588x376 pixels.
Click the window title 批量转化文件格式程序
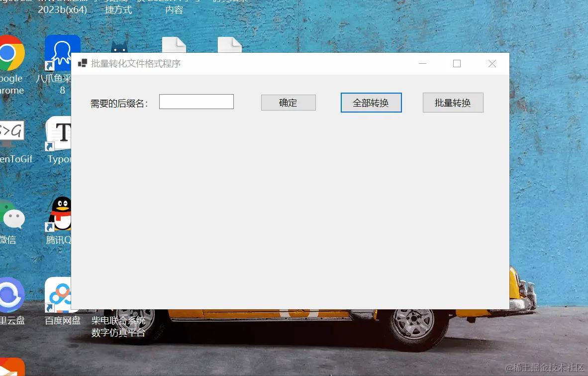136,64
